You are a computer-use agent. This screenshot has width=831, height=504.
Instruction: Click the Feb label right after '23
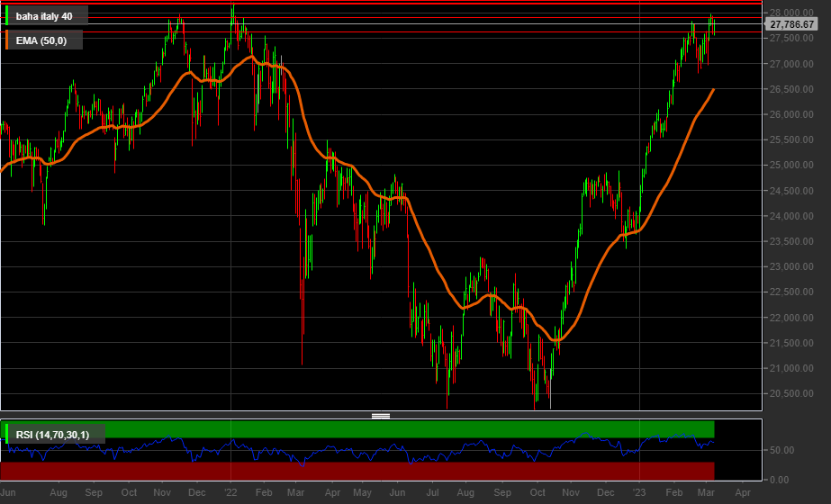[x=674, y=492]
